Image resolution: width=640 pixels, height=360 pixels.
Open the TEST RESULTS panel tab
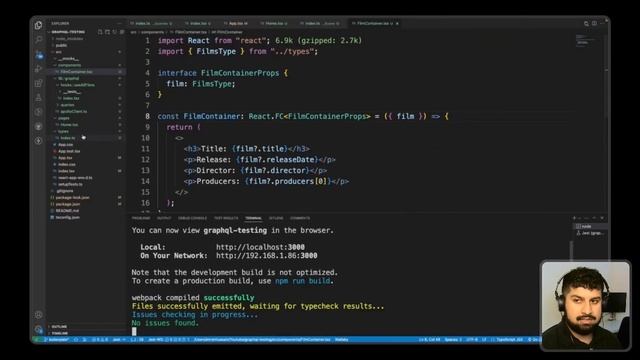click(226, 218)
